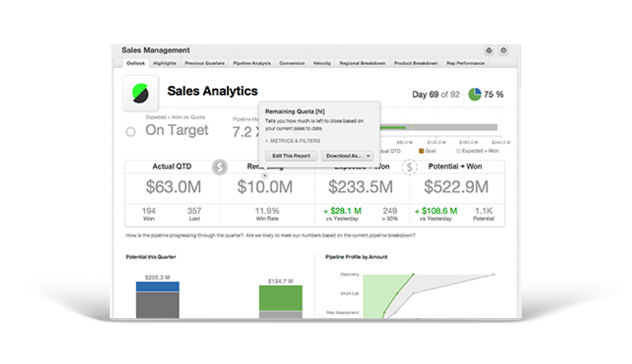
Task: Click the Day 69 of 92 indicator
Action: point(435,95)
